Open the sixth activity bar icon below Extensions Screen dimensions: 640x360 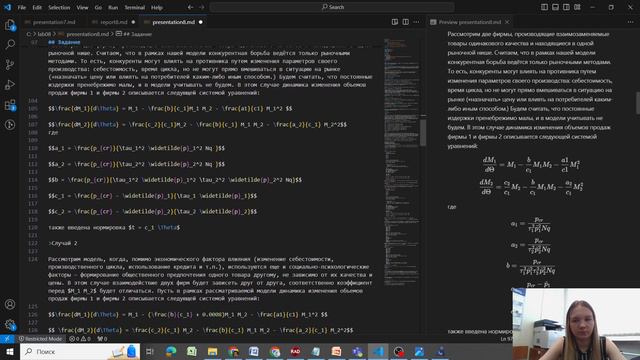tap(10, 125)
